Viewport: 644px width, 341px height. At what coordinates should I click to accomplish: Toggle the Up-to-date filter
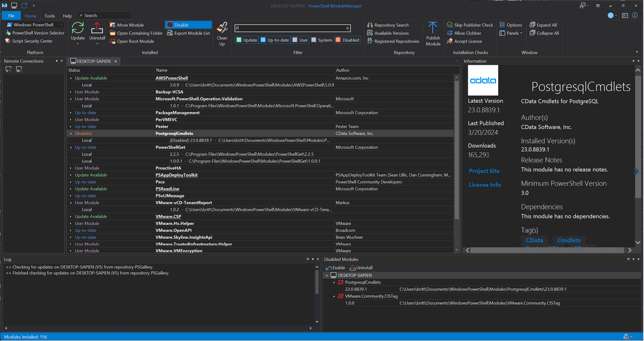275,40
